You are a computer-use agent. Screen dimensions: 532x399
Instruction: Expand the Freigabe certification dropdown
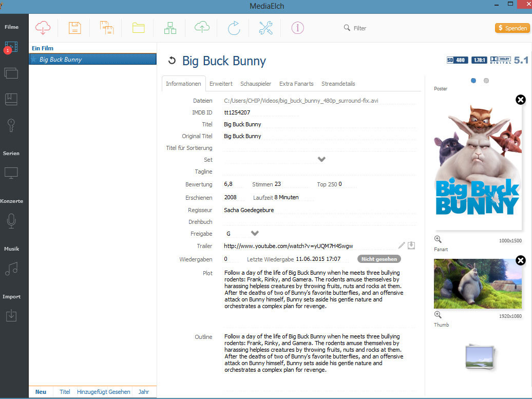(255, 233)
